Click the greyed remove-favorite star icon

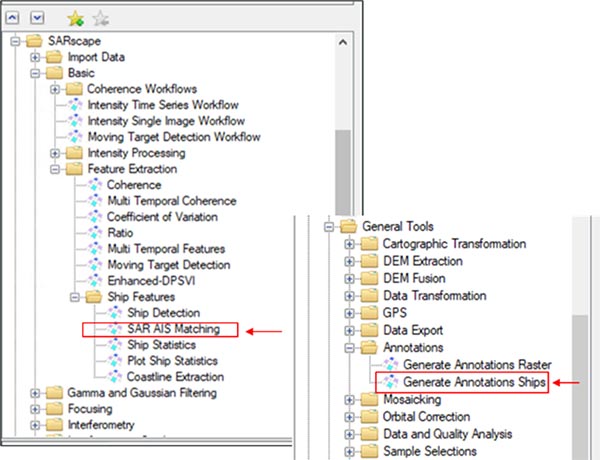click(101, 18)
